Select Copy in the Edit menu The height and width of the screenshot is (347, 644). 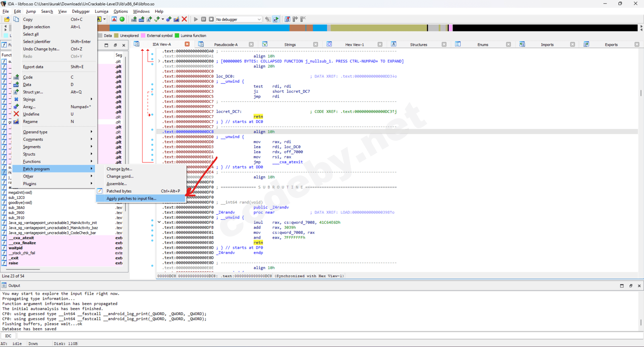tap(54, 19)
